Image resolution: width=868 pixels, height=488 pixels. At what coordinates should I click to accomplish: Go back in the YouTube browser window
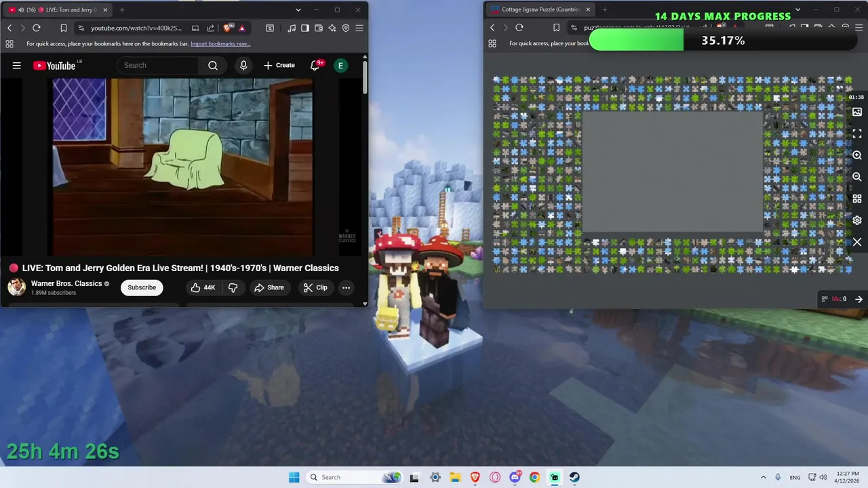click(x=9, y=28)
